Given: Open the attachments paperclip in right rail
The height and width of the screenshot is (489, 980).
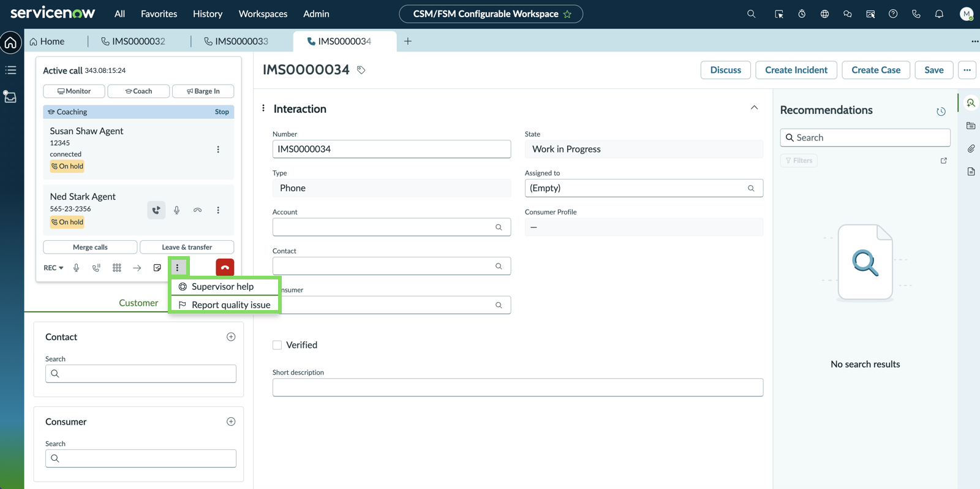Looking at the screenshot, I should point(971,149).
